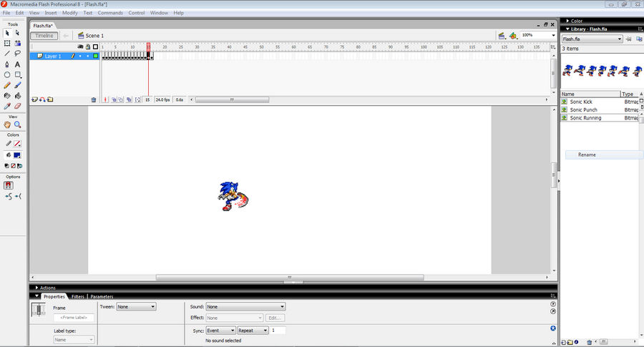Open the stroke color swatch
Viewport: 644px width, 347px height.
coord(17,143)
